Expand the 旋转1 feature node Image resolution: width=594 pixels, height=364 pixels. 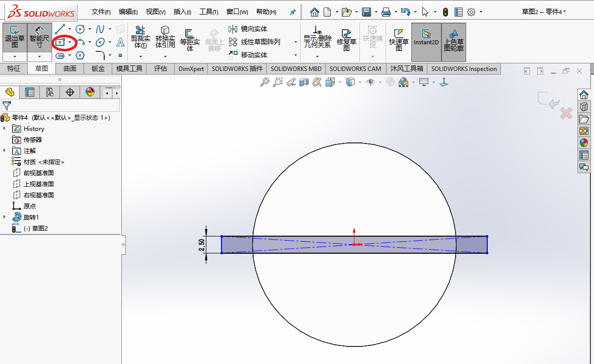tap(5, 217)
